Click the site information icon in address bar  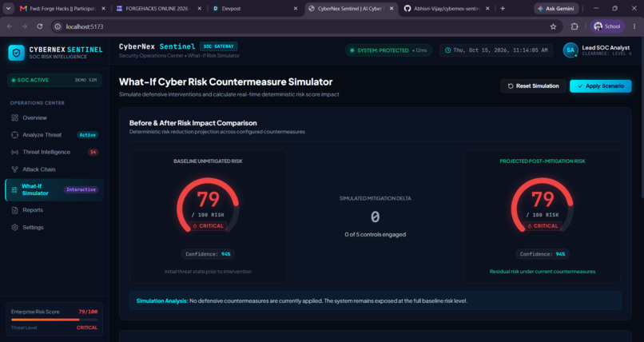[58, 26]
